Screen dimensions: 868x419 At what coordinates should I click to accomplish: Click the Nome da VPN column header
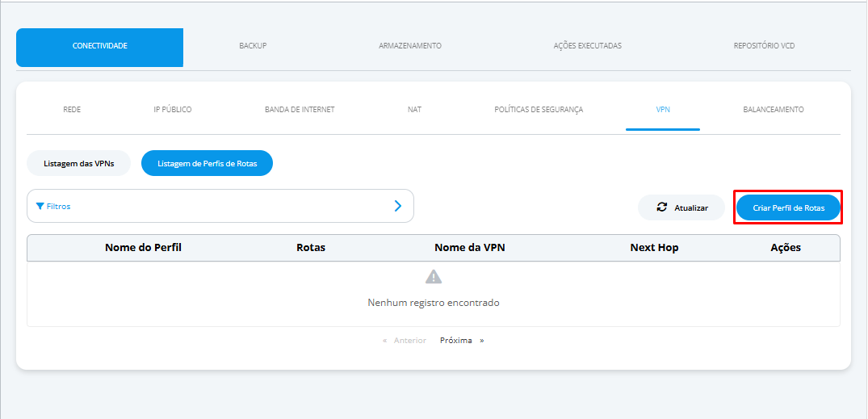click(470, 247)
